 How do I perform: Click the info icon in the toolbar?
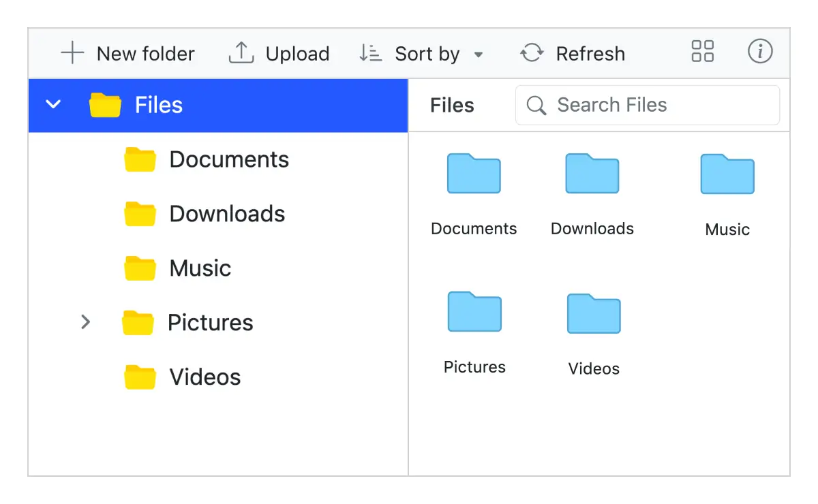[760, 52]
